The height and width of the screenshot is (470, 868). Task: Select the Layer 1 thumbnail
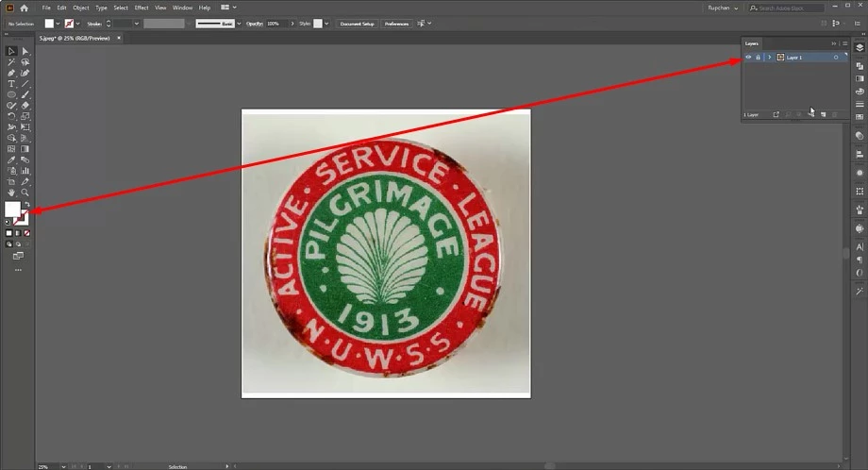[780, 58]
